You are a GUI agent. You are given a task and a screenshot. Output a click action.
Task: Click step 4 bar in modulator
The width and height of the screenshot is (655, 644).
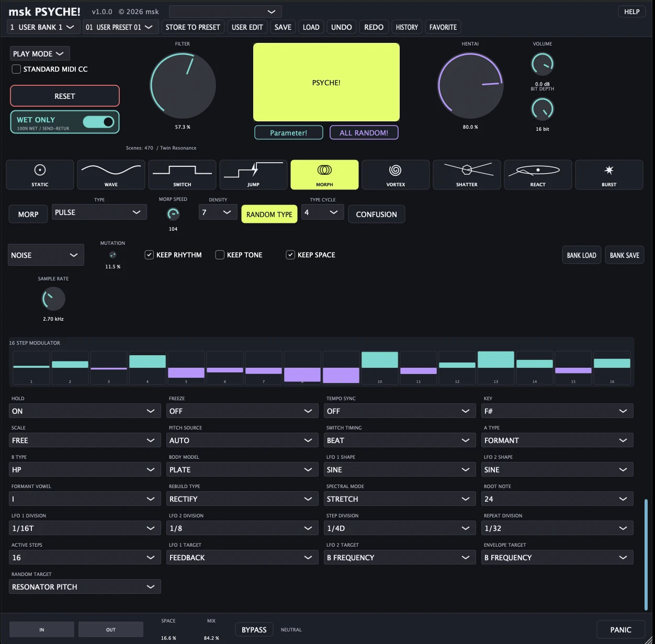tap(148, 361)
